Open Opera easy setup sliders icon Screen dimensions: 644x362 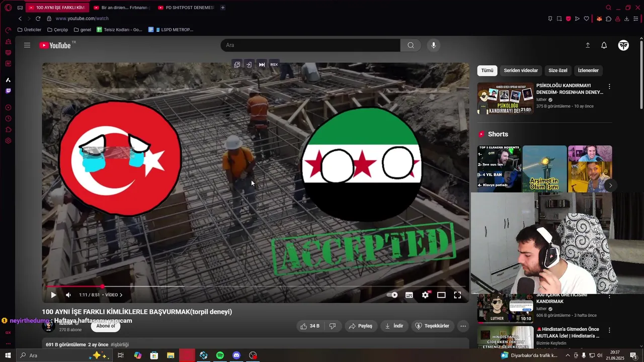[636, 19]
